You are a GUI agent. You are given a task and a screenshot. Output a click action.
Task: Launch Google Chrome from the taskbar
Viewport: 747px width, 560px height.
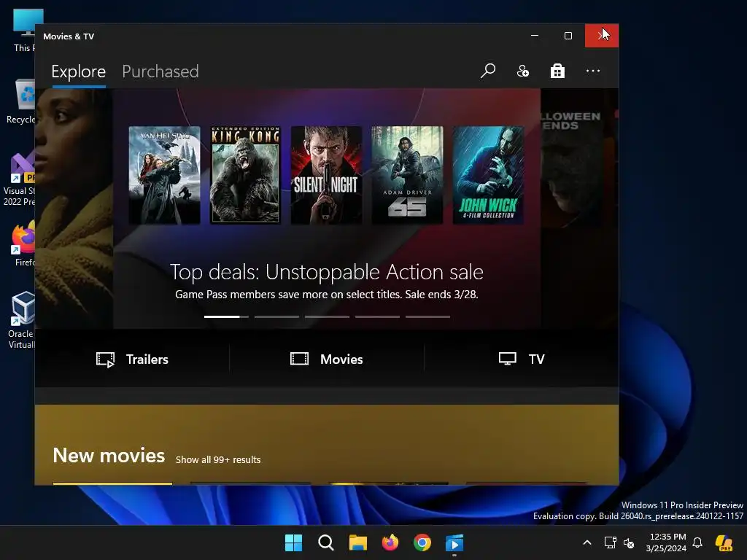click(x=422, y=542)
